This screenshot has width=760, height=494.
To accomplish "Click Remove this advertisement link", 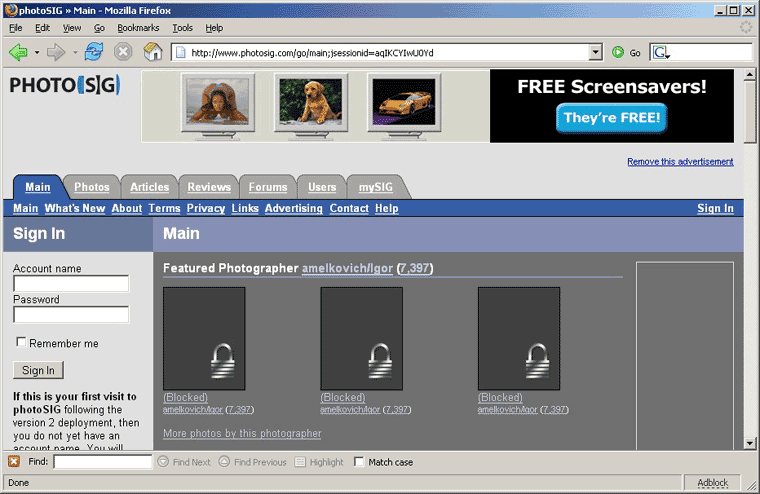I will (x=680, y=161).
